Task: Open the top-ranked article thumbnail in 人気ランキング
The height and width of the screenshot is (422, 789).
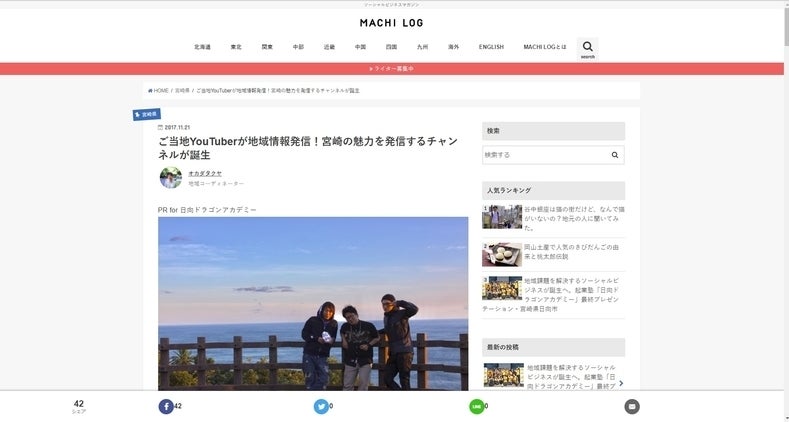Action: [x=502, y=217]
